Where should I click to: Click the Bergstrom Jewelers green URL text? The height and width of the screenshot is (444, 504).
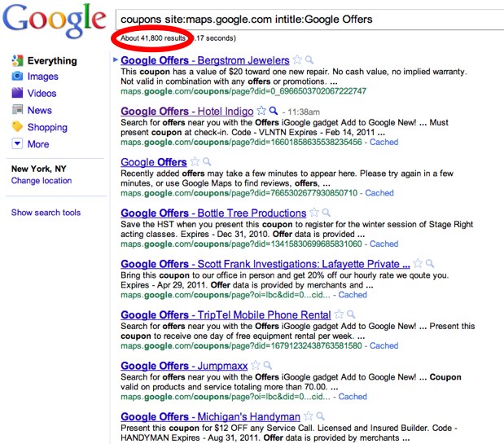click(x=243, y=91)
